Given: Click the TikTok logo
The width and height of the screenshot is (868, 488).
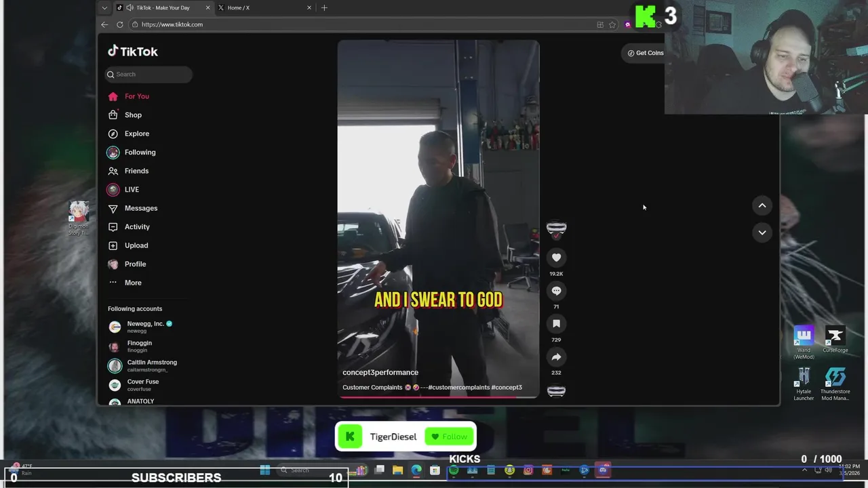Looking at the screenshot, I should click(133, 52).
